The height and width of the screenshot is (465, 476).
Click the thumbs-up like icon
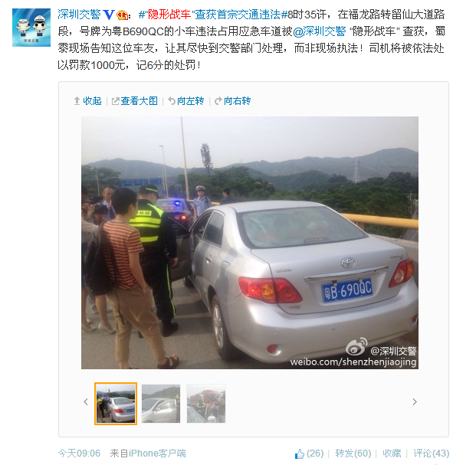(300, 454)
